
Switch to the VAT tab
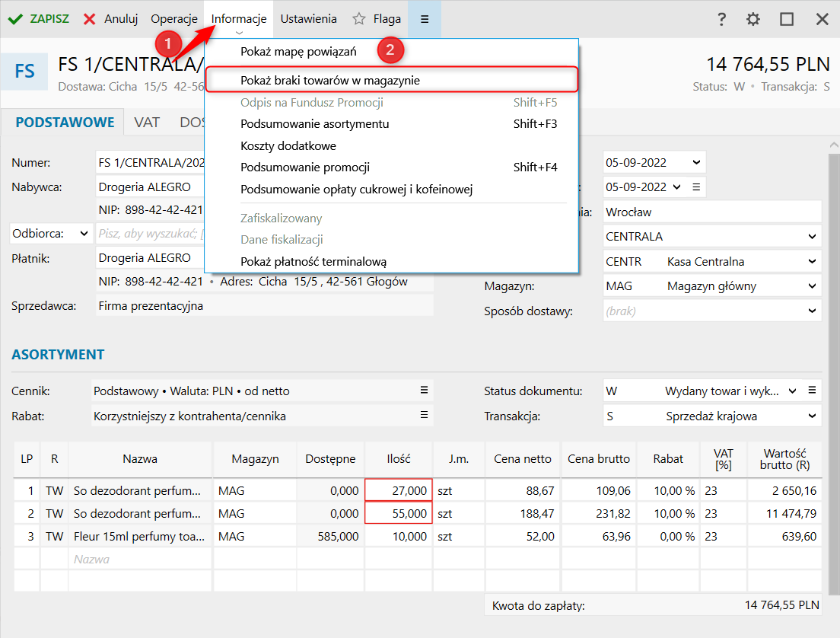[147, 122]
